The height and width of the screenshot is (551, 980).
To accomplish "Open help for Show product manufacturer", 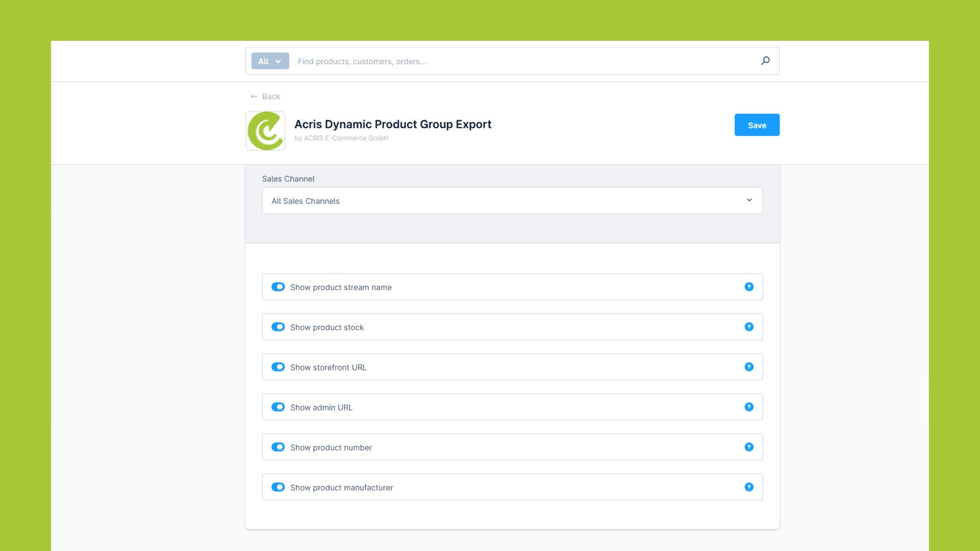I will click(749, 487).
